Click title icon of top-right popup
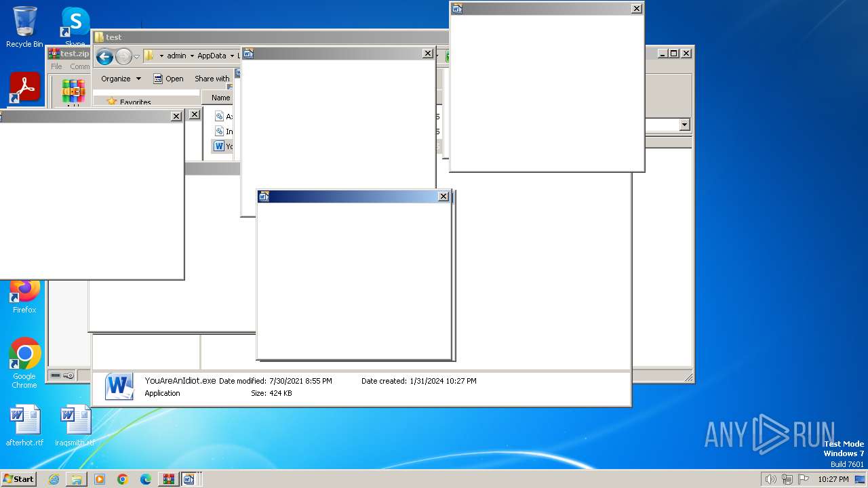The height and width of the screenshot is (488, 868). point(457,9)
